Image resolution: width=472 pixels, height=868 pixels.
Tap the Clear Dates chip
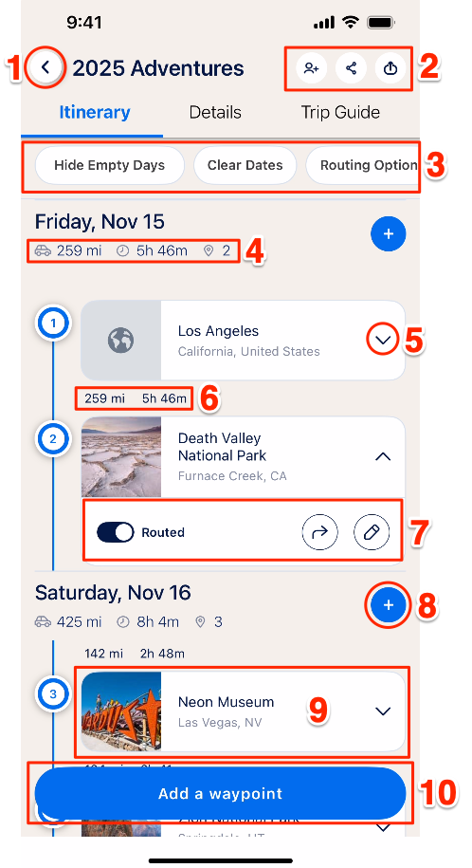tap(245, 165)
